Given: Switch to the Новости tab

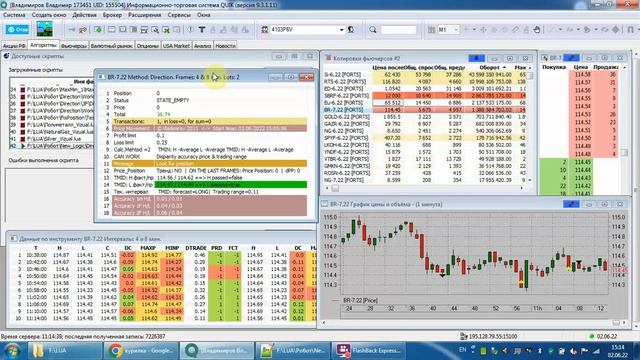Looking at the screenshot, I should tap(225, 46).
